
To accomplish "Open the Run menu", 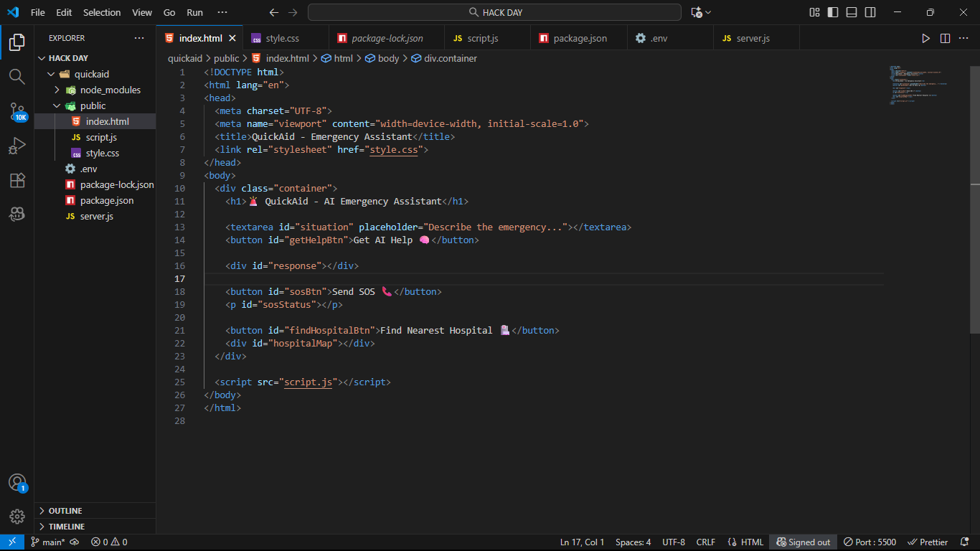I will tap(194, 12).
